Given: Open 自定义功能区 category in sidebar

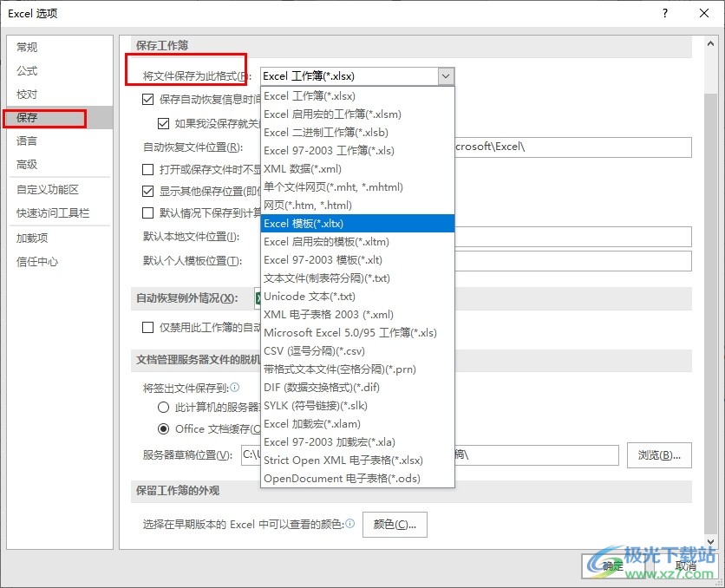Looking at the screenshot, I should pyautogui.click(x=60, y=190).
